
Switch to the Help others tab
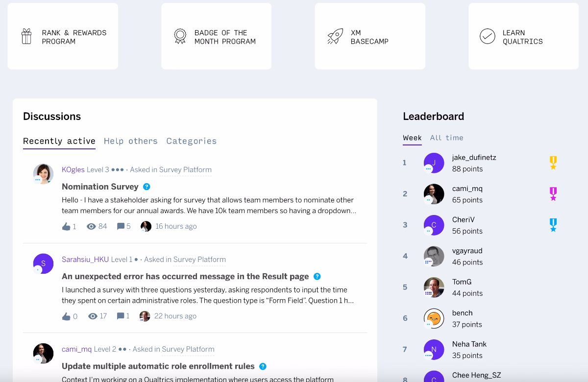click(131, 141)
